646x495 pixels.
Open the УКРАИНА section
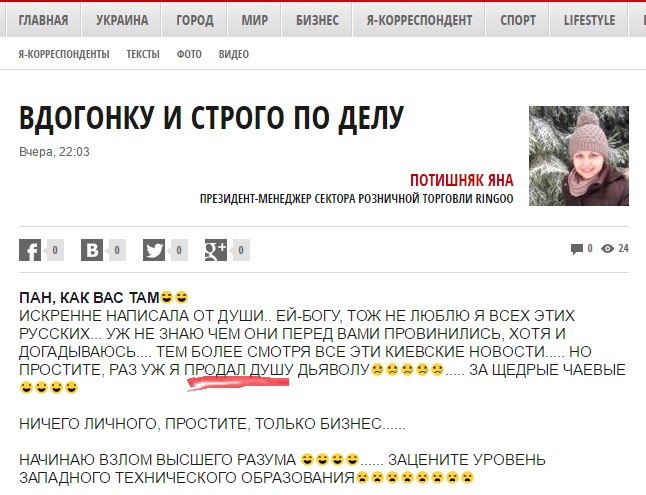(x=122, y=20)
